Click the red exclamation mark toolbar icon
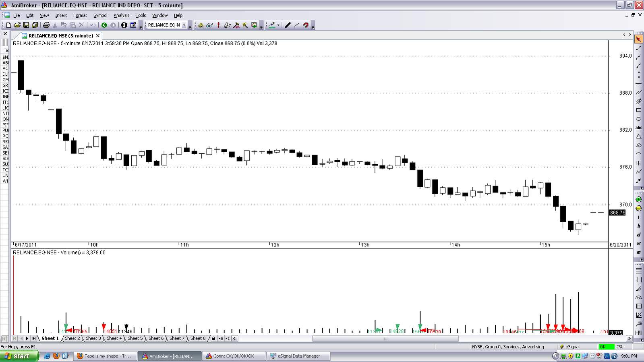The image size is (644, 362). (218, 25)
